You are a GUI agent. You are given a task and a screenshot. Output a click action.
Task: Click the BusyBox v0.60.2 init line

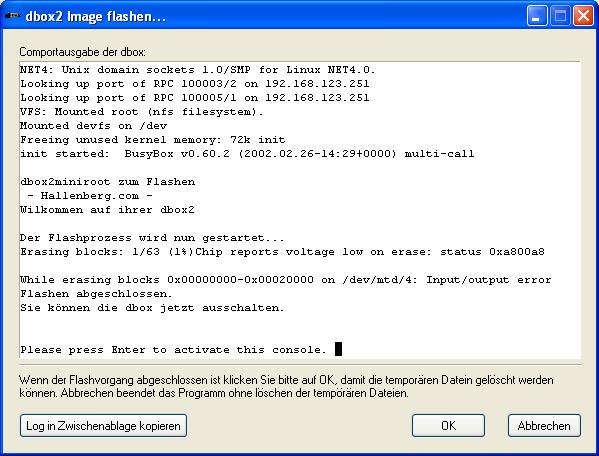pos(247,154)
